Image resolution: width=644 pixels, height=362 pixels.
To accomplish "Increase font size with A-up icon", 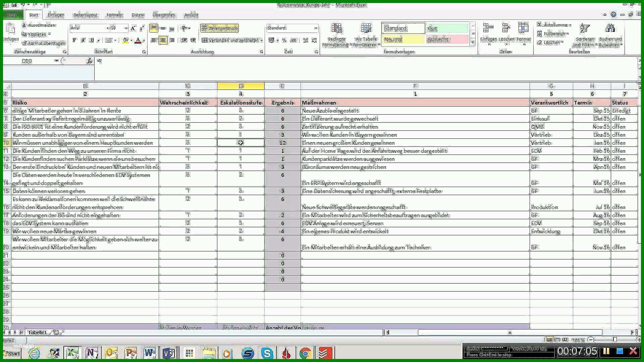I will [x=133, y=28].
